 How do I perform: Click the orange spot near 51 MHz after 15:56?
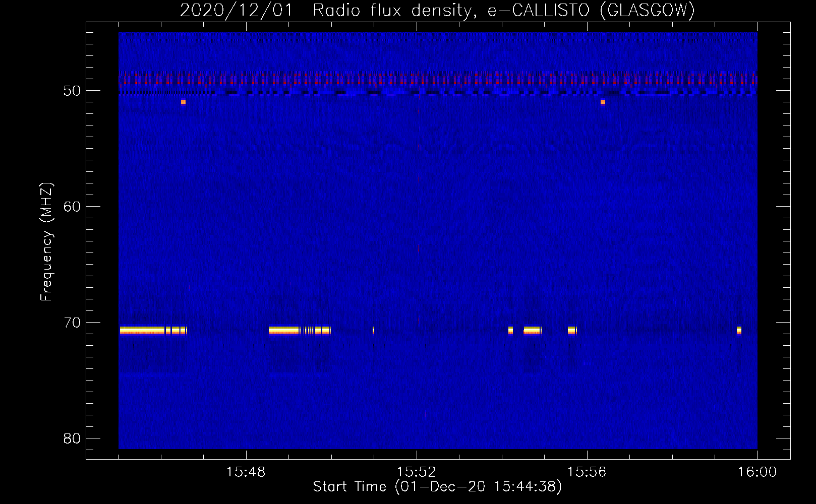[603, 102]
